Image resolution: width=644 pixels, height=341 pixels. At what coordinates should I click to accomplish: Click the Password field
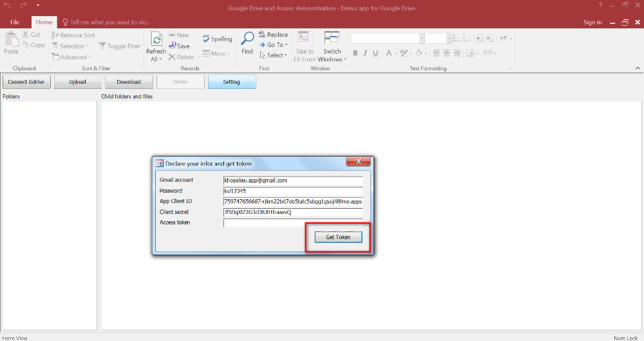[x=293, y=191]
